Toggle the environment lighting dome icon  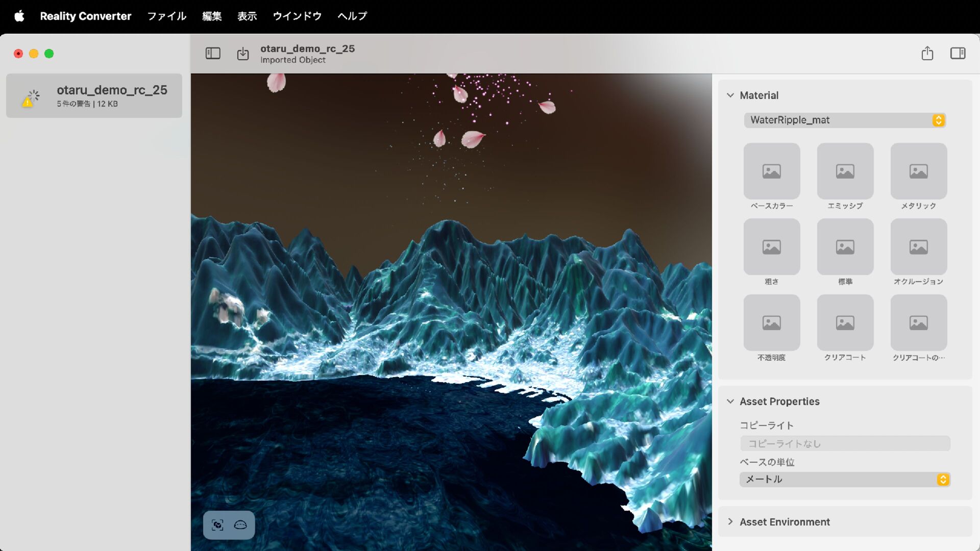(x=240, y=525)
